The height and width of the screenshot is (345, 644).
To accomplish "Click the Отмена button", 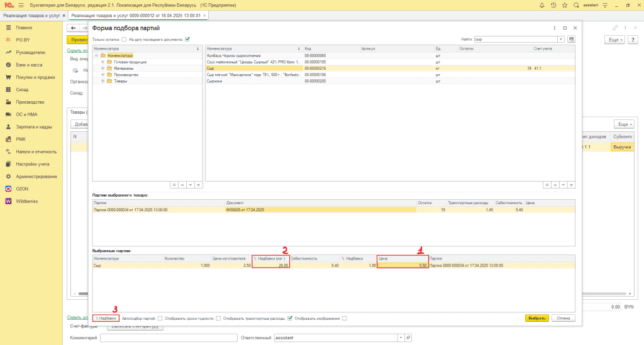I will coord(563,319).
